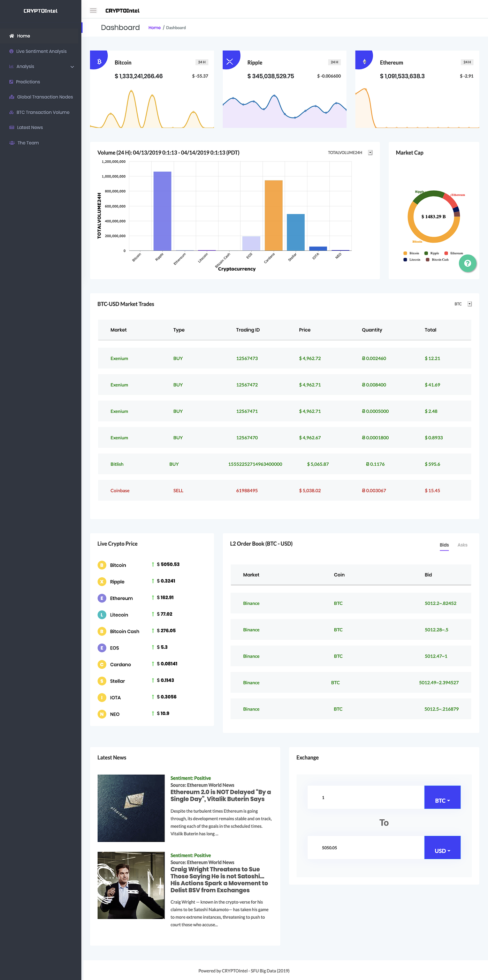Screen dimensions: 488x980
Task: Switch to the Bids tab
Action: pyautogui.click(x=444, y=545)
